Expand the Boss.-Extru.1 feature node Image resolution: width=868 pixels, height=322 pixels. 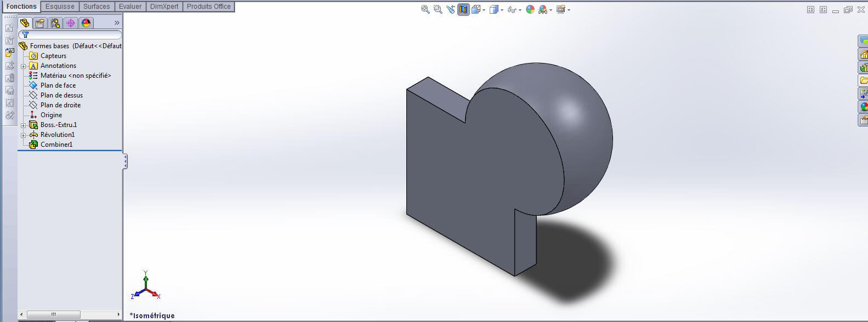click(24, 125)
